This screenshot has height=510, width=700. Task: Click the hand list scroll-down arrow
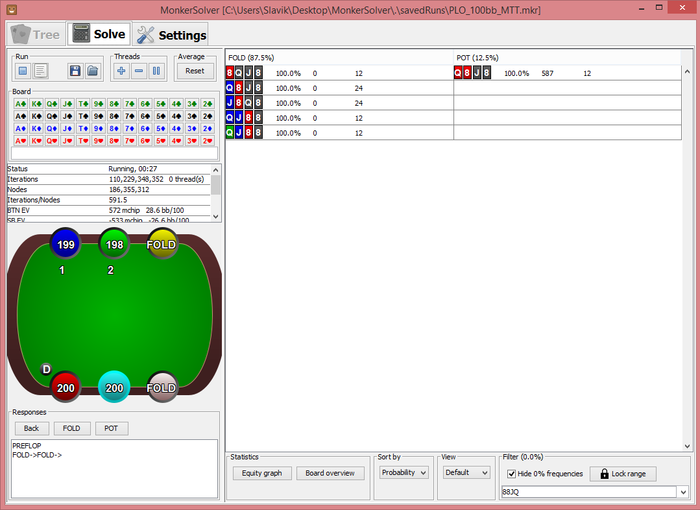(x=687, y=446)
